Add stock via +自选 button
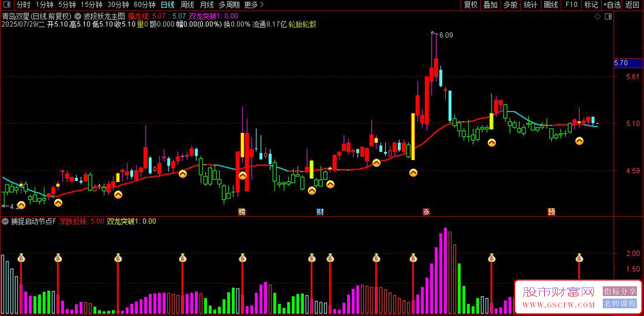The image size is (644, 316). tap(612, 5)
